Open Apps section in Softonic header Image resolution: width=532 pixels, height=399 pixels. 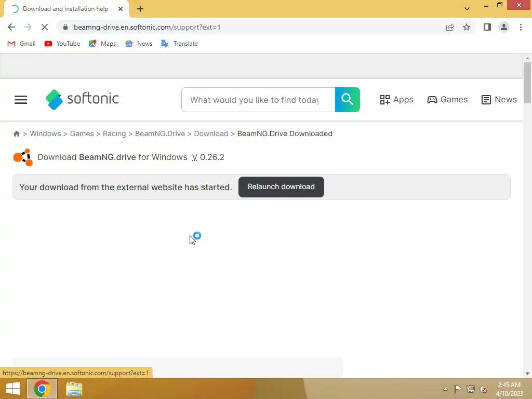click(x=396, y=100)
